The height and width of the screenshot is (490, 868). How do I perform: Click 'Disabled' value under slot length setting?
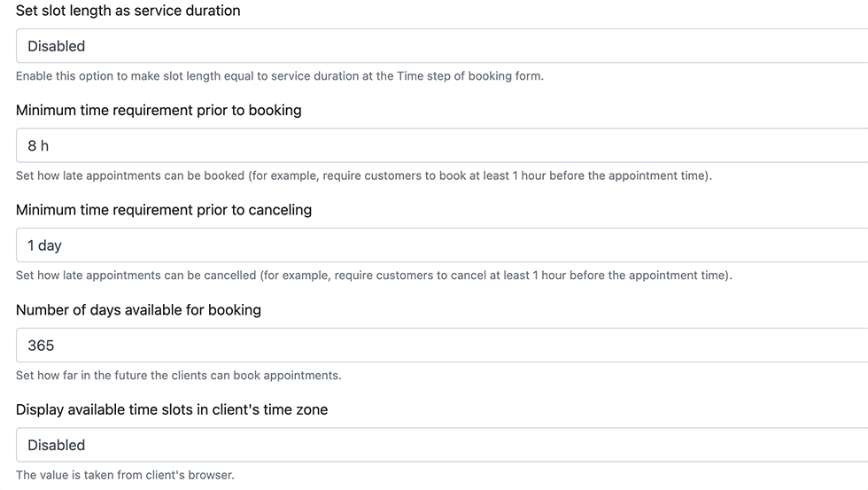click(56, 46)
